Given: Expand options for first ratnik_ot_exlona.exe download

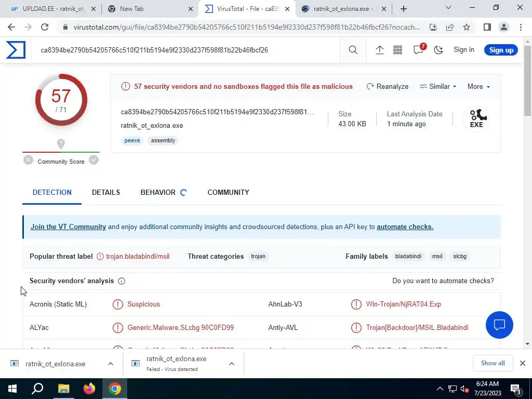Looking at the screenshot, I should [x=111, y=364].
